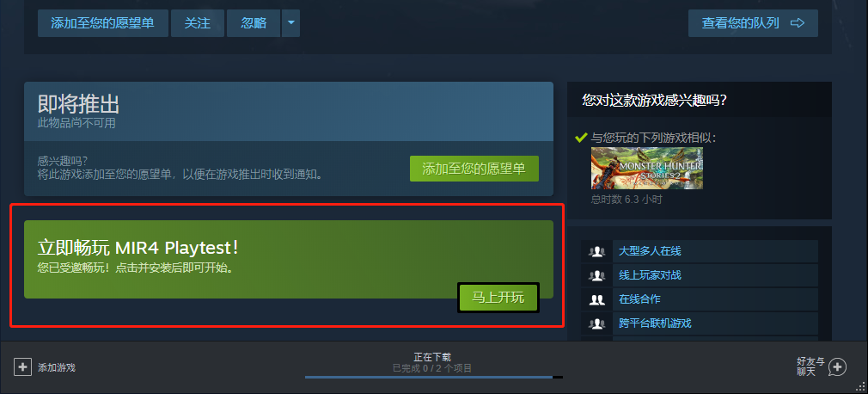Viewport: 868px width, 394px height.
Task: Click the 在线合作 players icon
Action: 596,299
